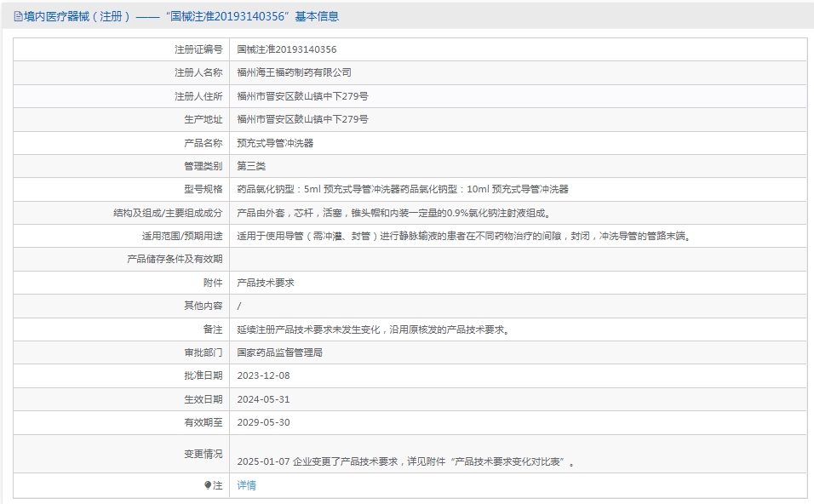Click the 产品储存条件及有效期 row label
This screenshot has height=504, width=814.
click(x=175, y=259)
